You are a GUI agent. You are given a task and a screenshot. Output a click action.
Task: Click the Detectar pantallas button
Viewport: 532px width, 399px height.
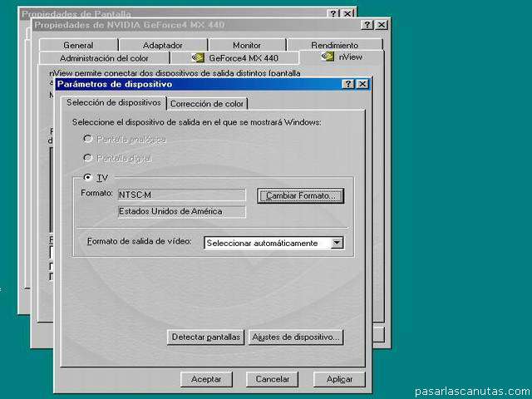click(205, 337)
